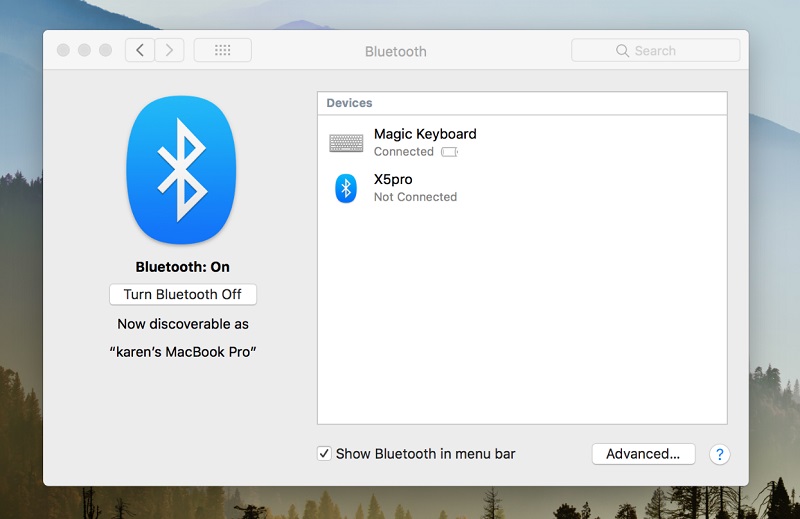Click the Not Connected status text
The height and width of the screenshot is (519, 800).
click(x=415, y=197)
